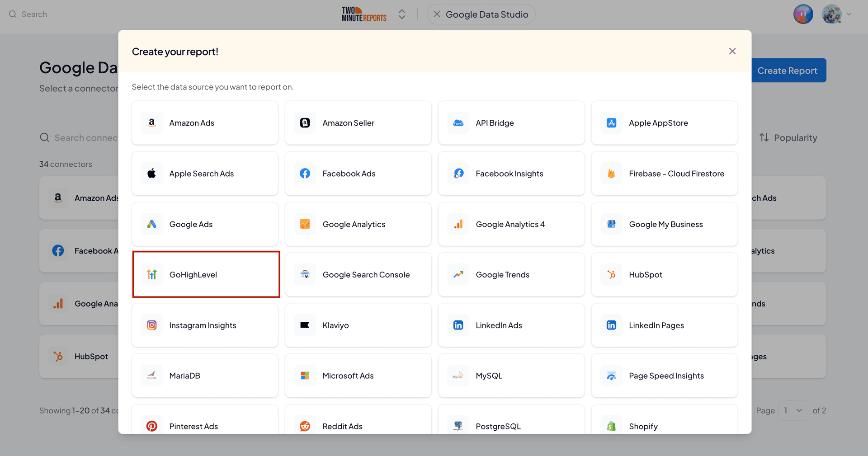Viewport: 868px width, 456px height.
Task: Click the Google My Business store icon
Action: click(612, 224)
